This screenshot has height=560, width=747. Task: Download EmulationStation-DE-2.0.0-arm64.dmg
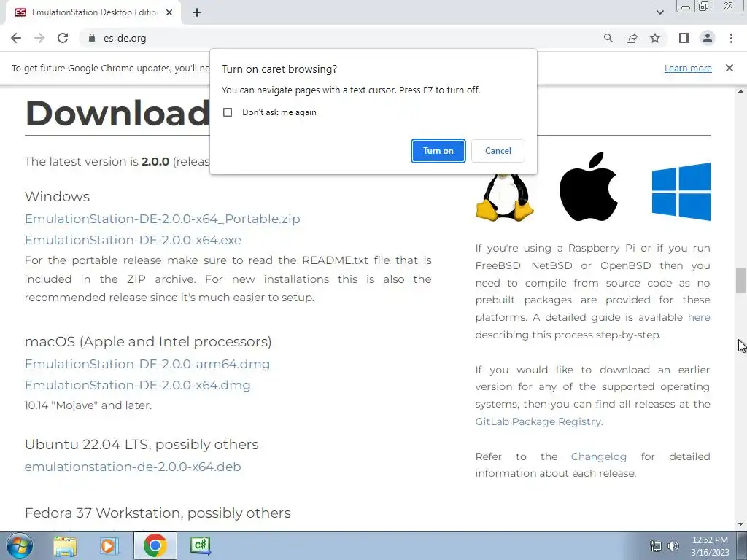click(x=147, y=364)
